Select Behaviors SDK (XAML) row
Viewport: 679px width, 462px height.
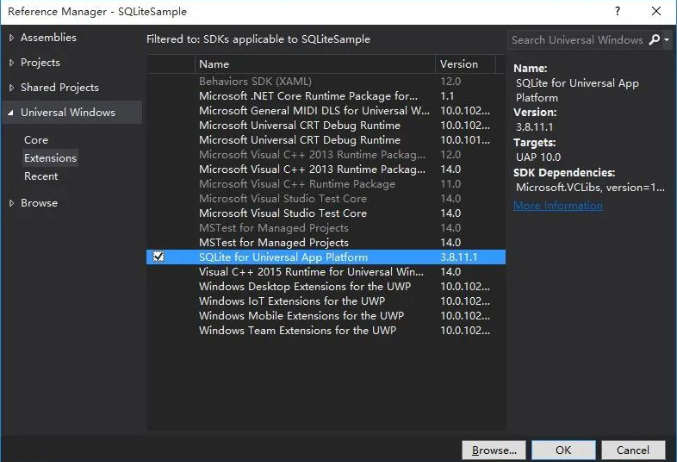(326, 81)
